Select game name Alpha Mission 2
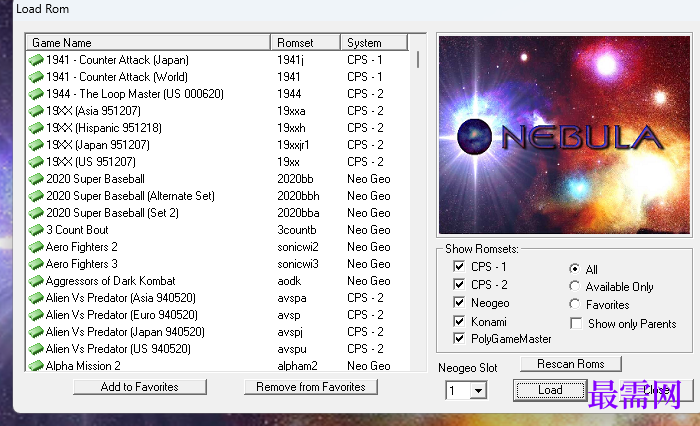 coord(83,366)
